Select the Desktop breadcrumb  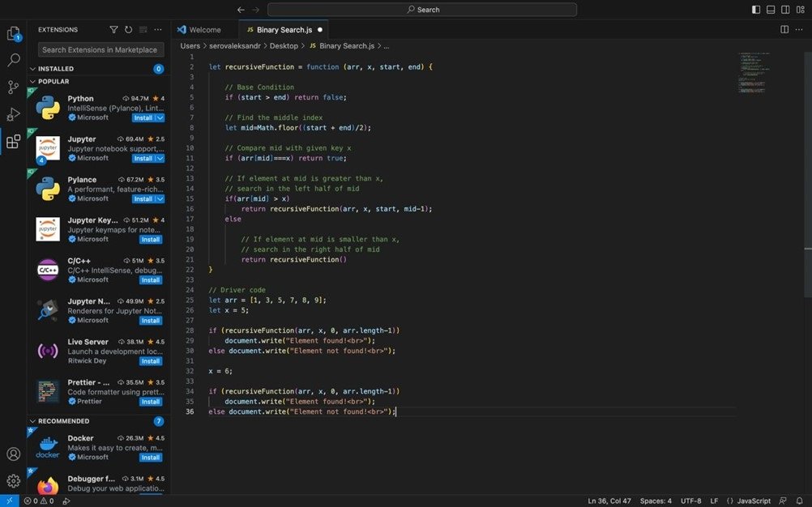click(x=284, y=45)
